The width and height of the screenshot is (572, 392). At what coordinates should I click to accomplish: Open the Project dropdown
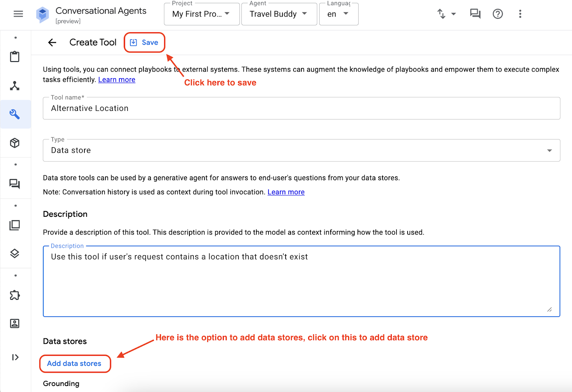202,14
